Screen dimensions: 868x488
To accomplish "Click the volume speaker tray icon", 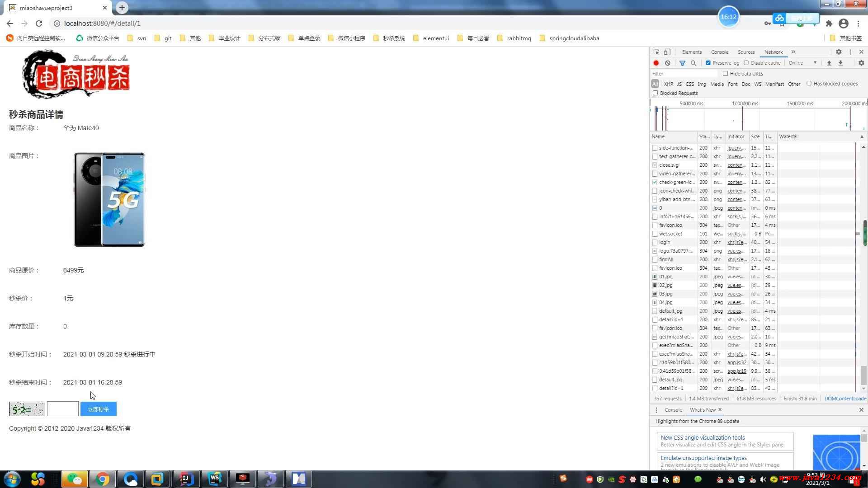I will 763,479.
